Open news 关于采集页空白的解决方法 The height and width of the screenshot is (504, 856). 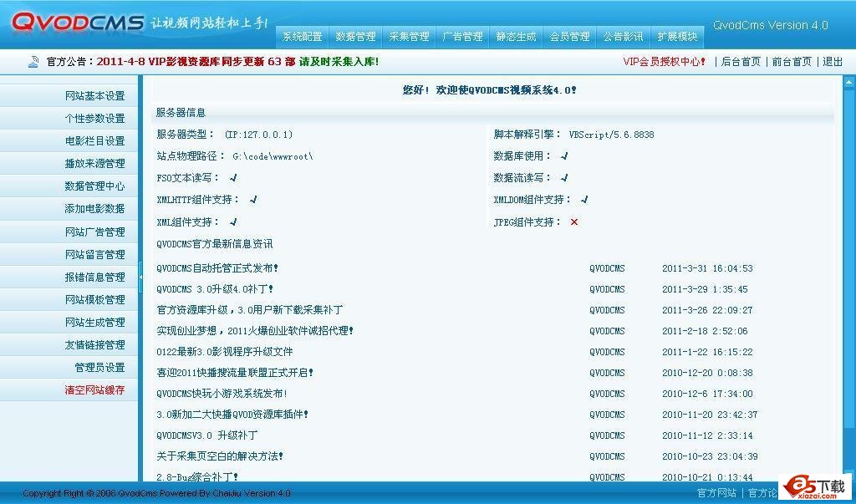220,456
